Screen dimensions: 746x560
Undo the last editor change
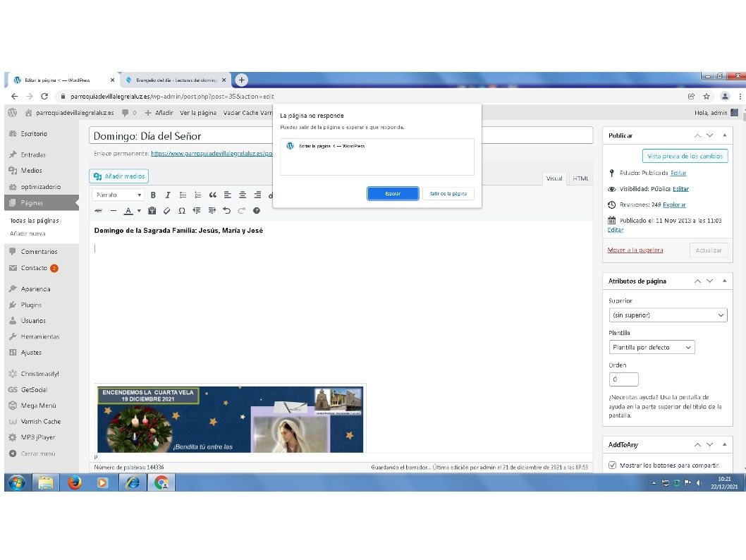tap(226, 210)
